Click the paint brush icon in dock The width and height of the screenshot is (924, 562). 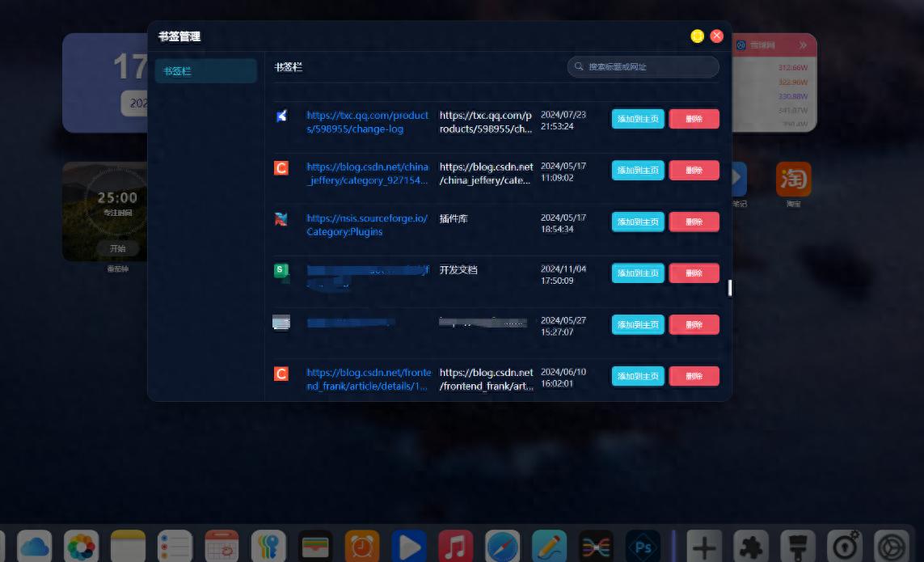pyautogui.click(x=798, y=546)
